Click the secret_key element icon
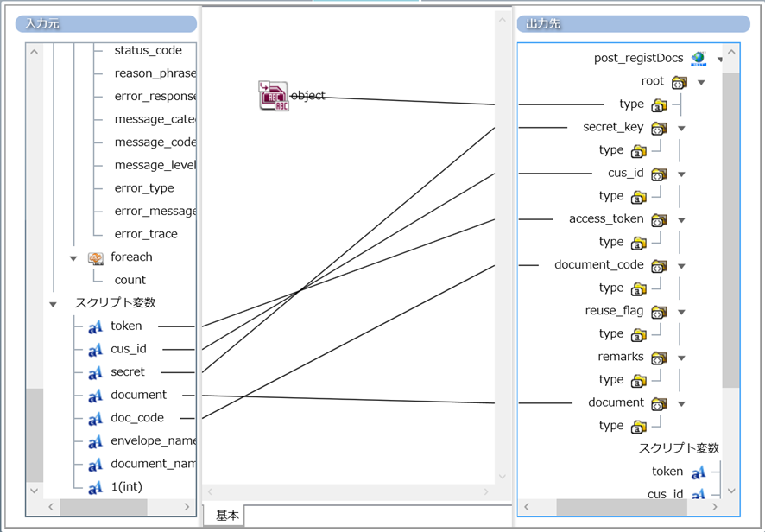Viewport: 765px width, 532px height. 659,128
